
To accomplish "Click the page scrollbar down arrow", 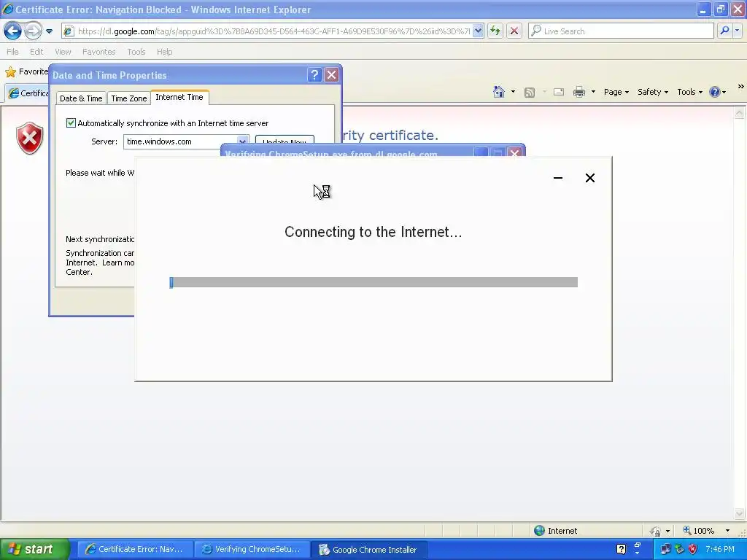I will coord(739,514).
